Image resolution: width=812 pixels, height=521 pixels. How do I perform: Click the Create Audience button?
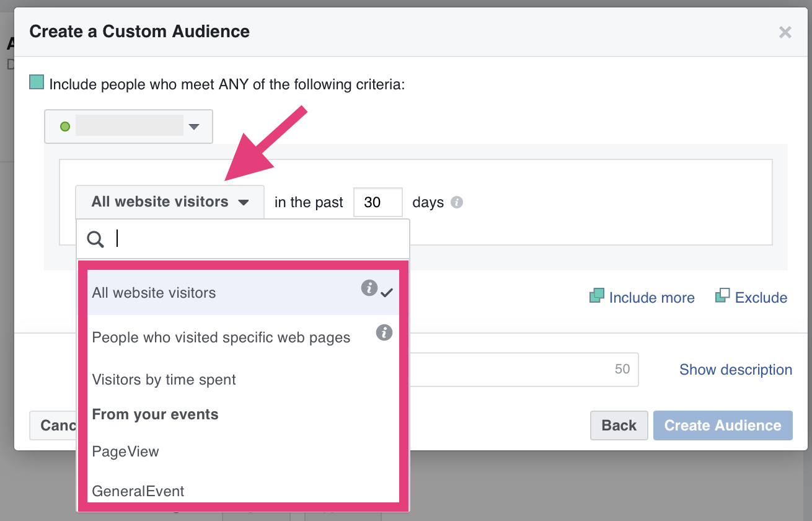[723, 425]
